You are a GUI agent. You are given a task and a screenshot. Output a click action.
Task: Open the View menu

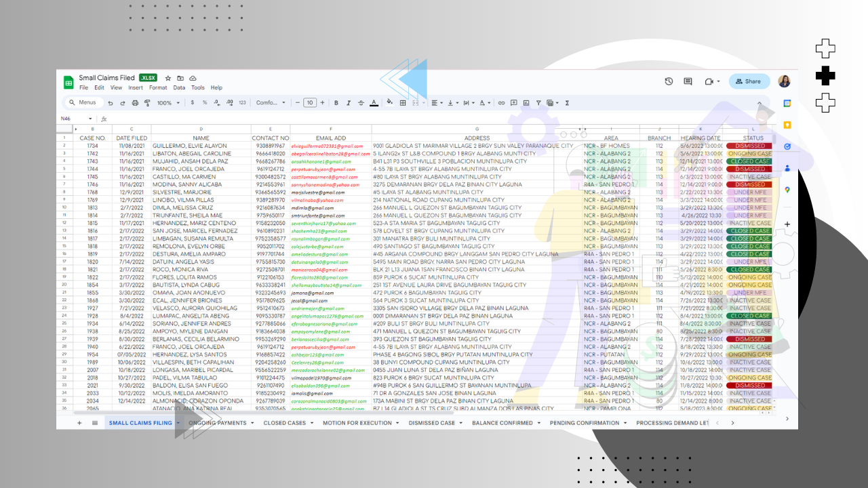point(116,88)
